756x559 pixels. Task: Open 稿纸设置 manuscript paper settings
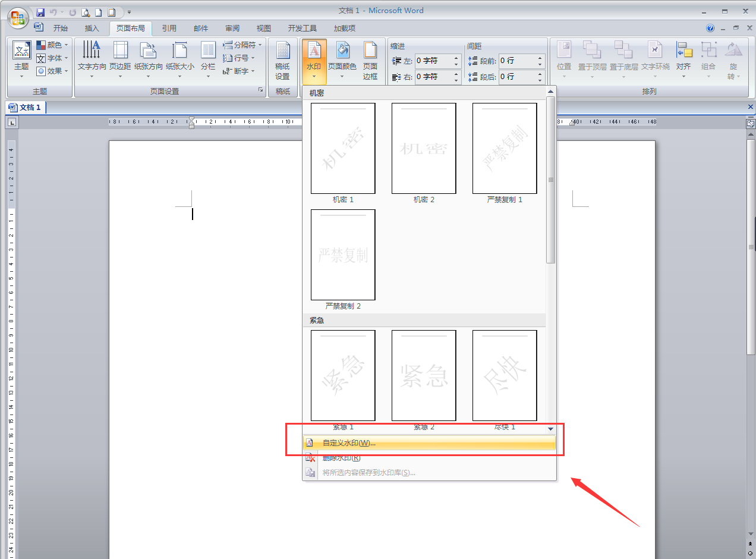pyautogui.click(x=282, y=60)
